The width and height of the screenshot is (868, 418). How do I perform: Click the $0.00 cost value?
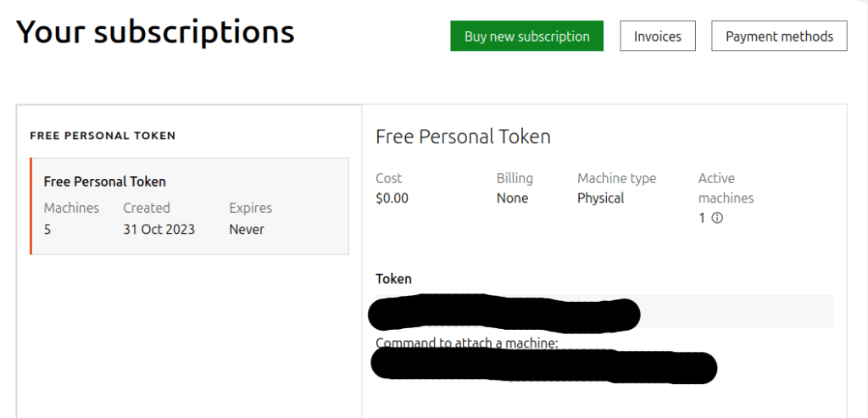[x=392, y=198]
